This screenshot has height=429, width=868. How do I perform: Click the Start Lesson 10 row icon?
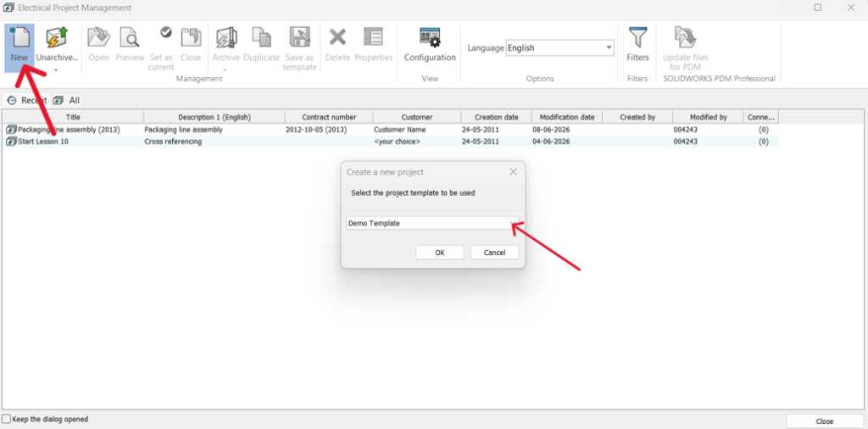click(x=11, y=142)
